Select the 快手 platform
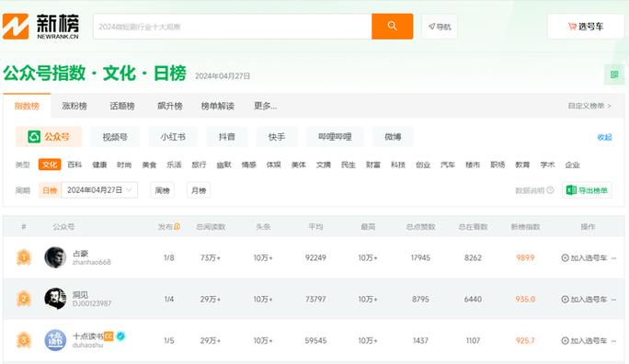Viewport: 629px width, 364px height. (277, 137)
